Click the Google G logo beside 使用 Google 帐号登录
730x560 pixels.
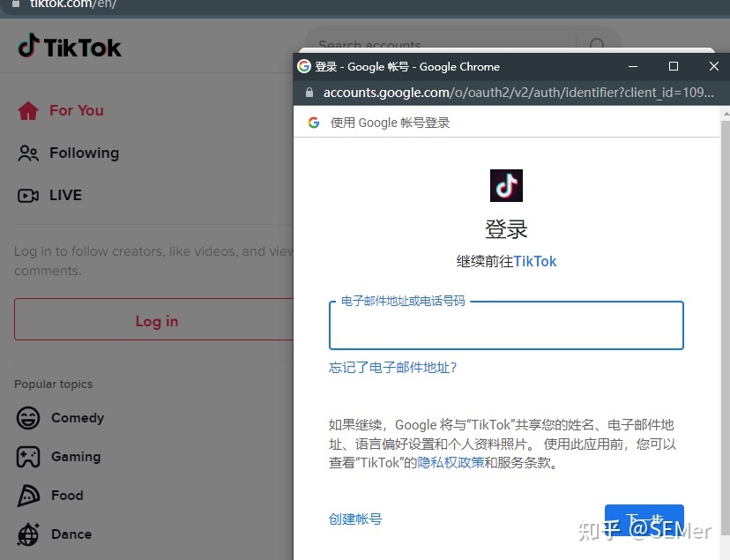pyautogui.click(x=314, y=123)
